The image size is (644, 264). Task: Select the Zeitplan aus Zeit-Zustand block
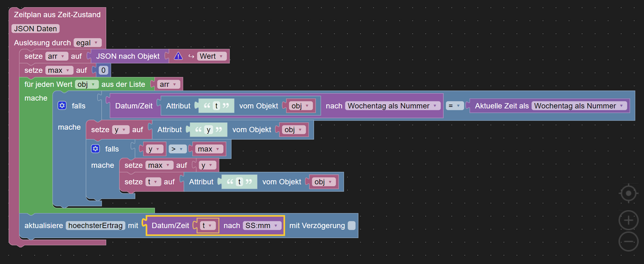[57, 14]
